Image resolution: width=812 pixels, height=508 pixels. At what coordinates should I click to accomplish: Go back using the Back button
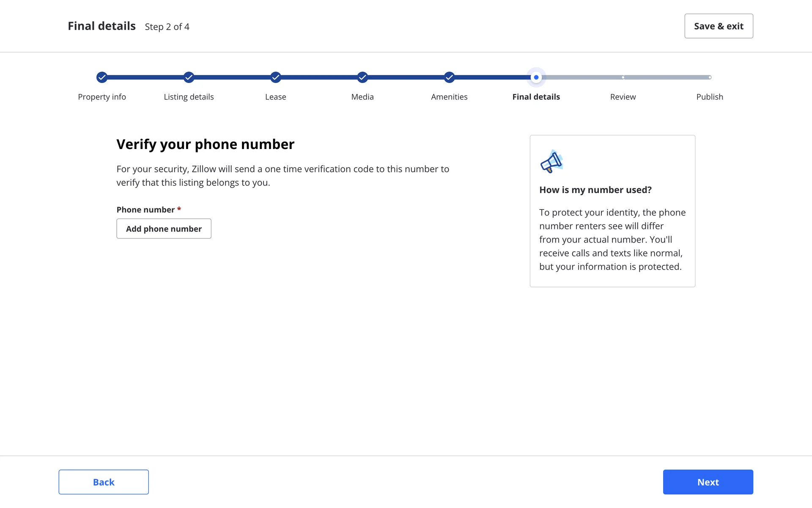[104, 482]
